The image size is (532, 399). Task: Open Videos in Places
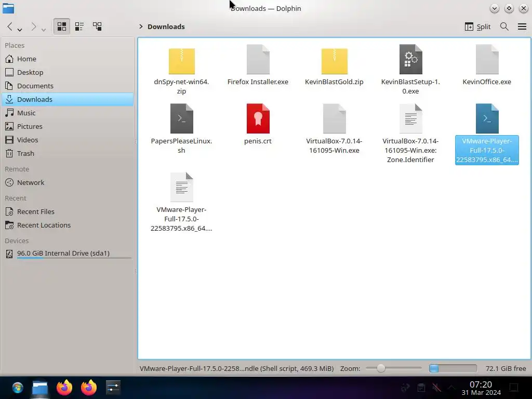(68, 140)
